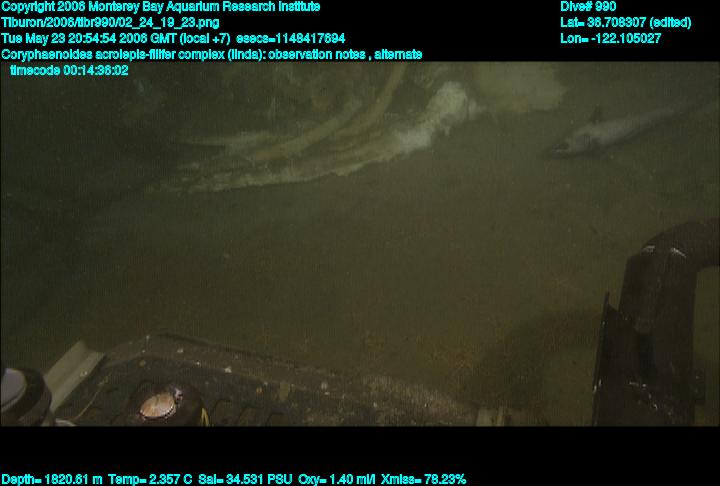The height and width of the screenshot is (486, 720).
Task: Click the Depth= 1820.61 m readout
Action: tap(50, 479)
